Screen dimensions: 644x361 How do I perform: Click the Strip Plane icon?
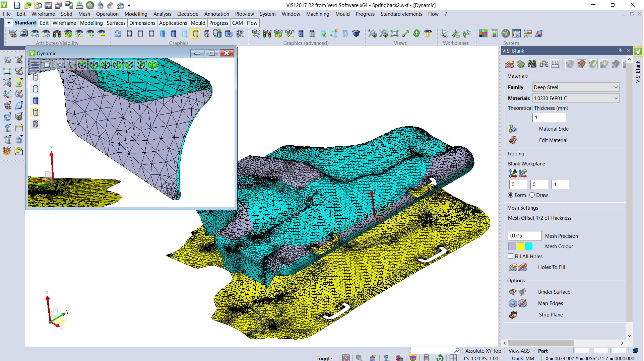(513, 315)
